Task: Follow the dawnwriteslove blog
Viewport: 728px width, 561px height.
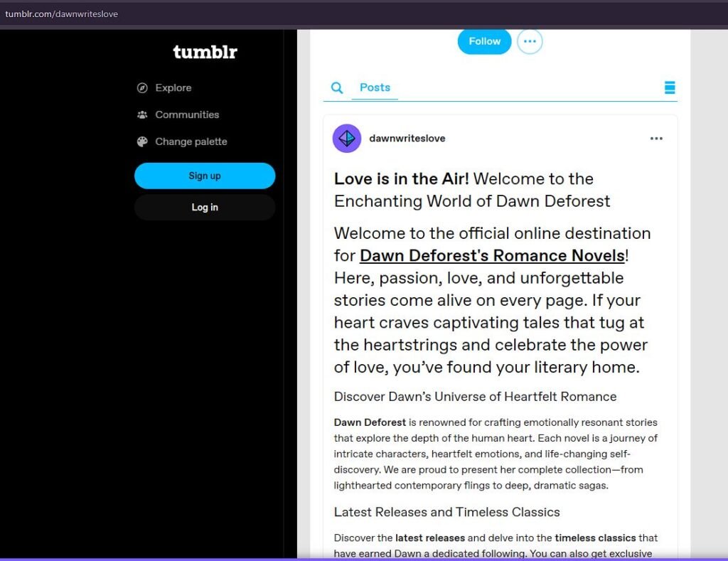Action: [484, 41]
